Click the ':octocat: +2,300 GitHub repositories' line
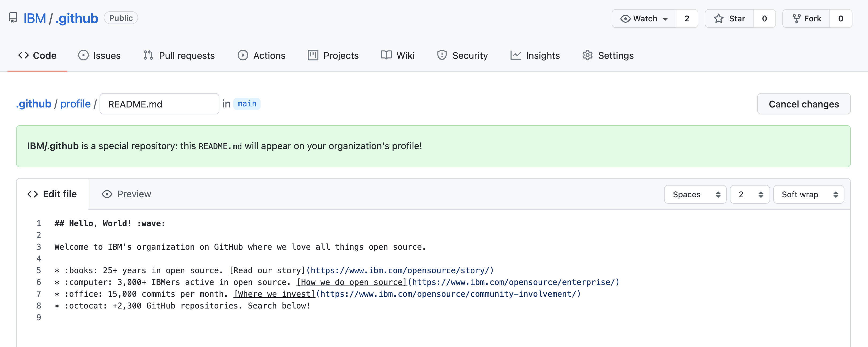The image size is (868, 347). point(182,306)
